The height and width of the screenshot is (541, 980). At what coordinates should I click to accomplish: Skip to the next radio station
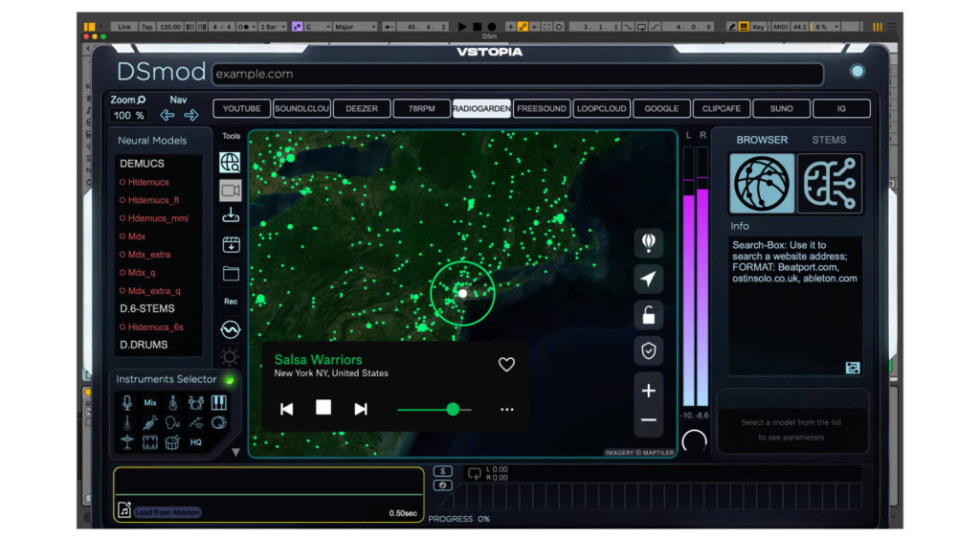361,409
